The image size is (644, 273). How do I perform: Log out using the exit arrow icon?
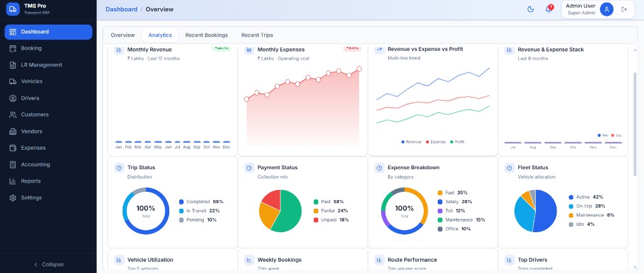625,9
